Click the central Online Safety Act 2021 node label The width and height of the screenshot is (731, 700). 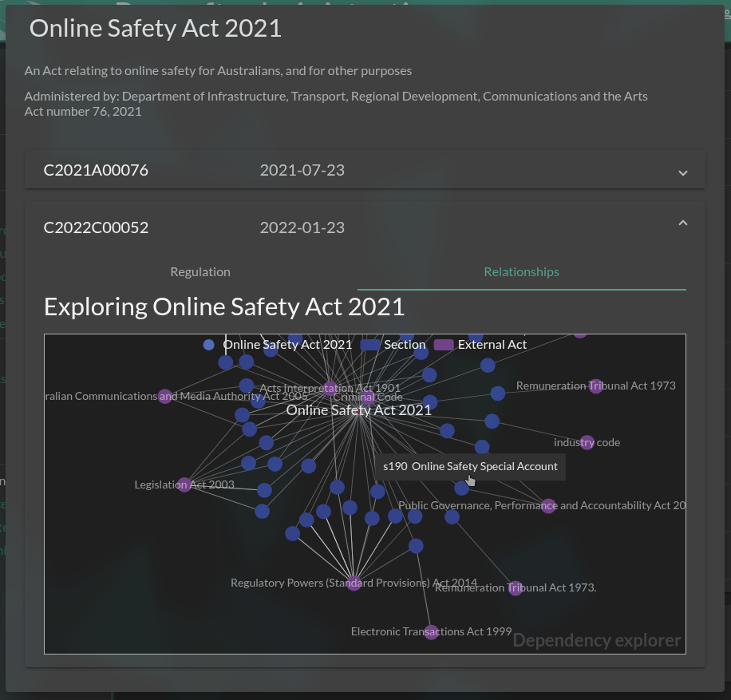pyautogui.click(x=358, y=410)
